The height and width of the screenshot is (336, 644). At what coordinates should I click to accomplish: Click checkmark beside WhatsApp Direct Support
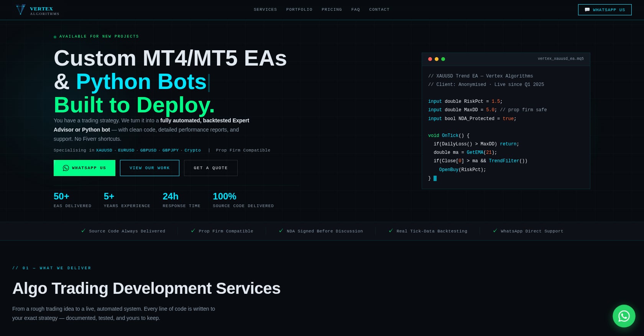(x=495, y=231)
